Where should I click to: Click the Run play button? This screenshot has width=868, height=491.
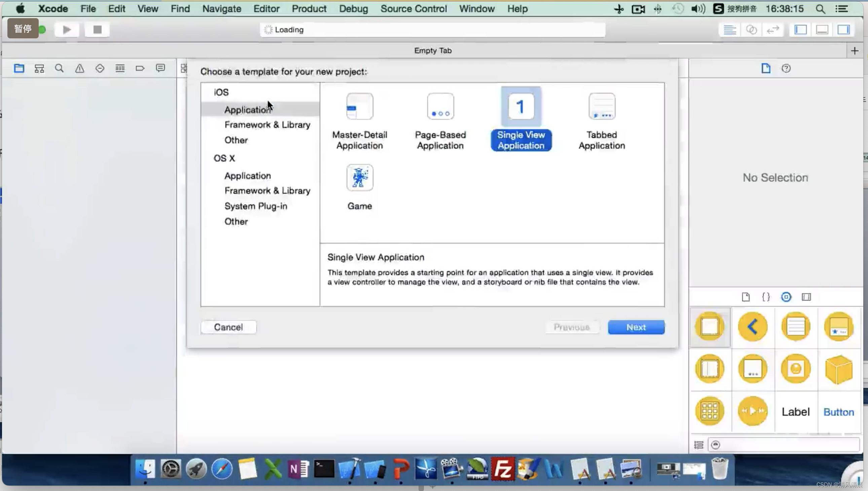pos(67,30)
